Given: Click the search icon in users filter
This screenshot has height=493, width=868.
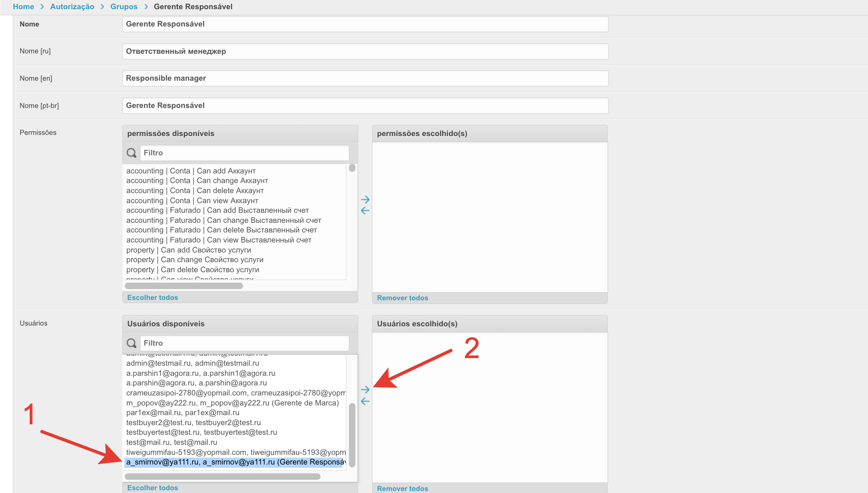Looking at the screenshot, I should pos(132,343).
